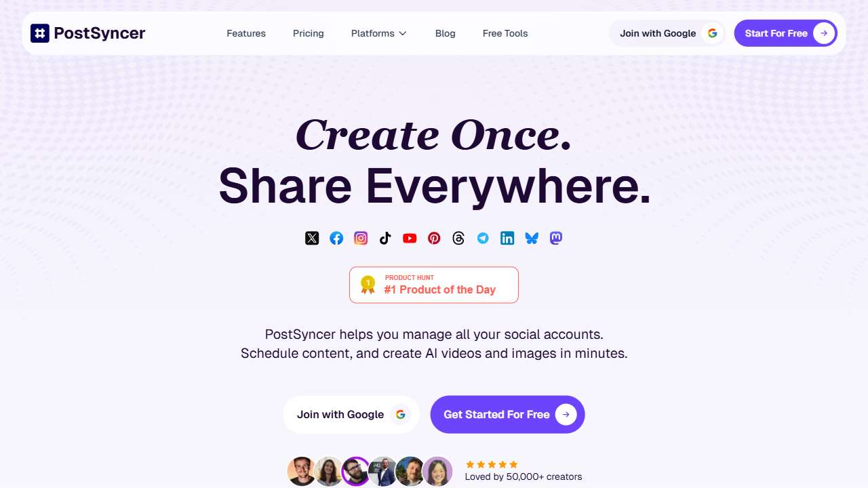Select the Instagram icon
The image size is (868, 488).
[361, 238]
